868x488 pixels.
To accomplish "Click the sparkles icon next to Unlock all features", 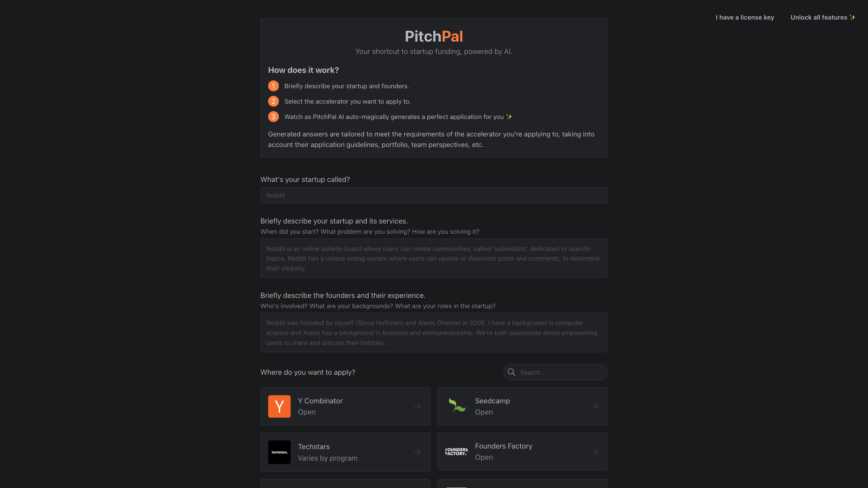I will pyautogui.click(x=853, y=17).
